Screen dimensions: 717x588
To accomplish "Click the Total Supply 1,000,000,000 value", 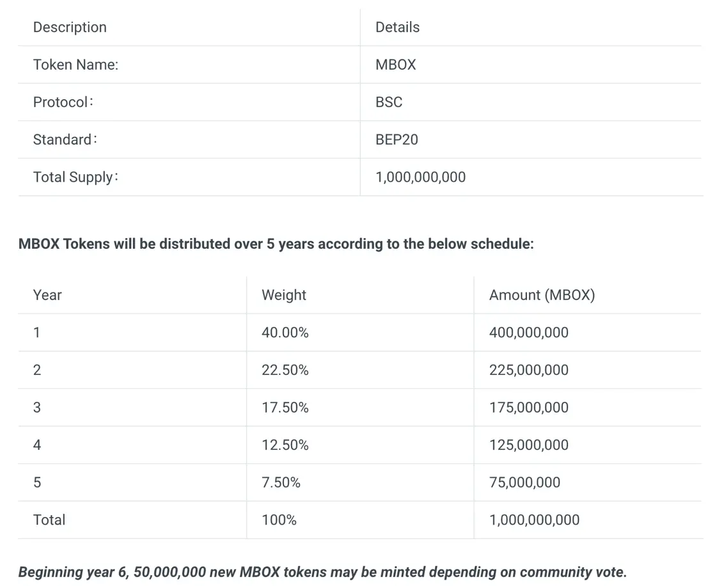I will (420, 177).
